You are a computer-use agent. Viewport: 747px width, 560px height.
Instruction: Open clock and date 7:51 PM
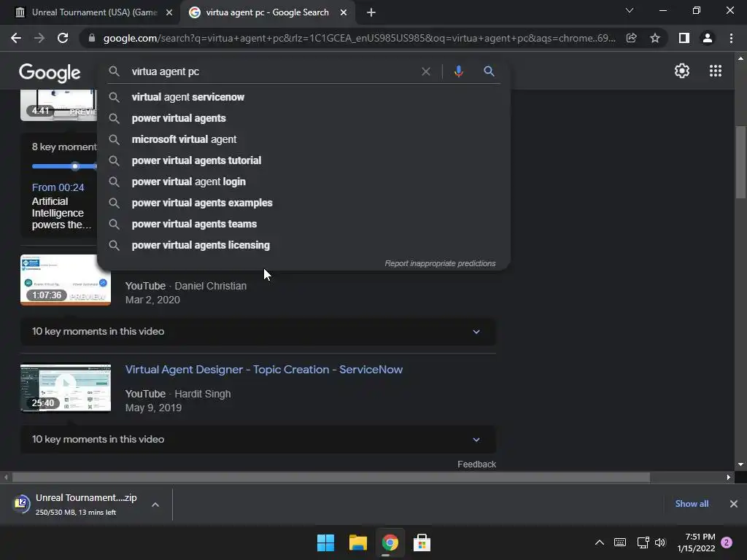tap(696, 542)
